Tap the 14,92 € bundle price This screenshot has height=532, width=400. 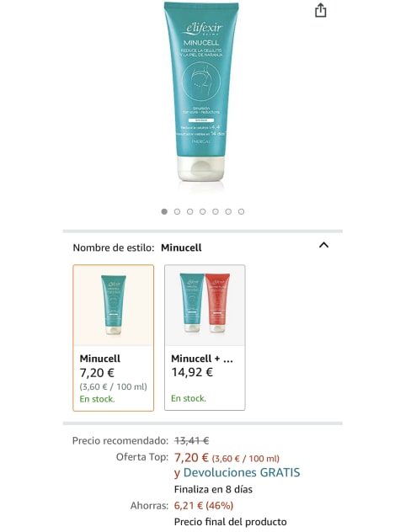click(x=192, y=372)
